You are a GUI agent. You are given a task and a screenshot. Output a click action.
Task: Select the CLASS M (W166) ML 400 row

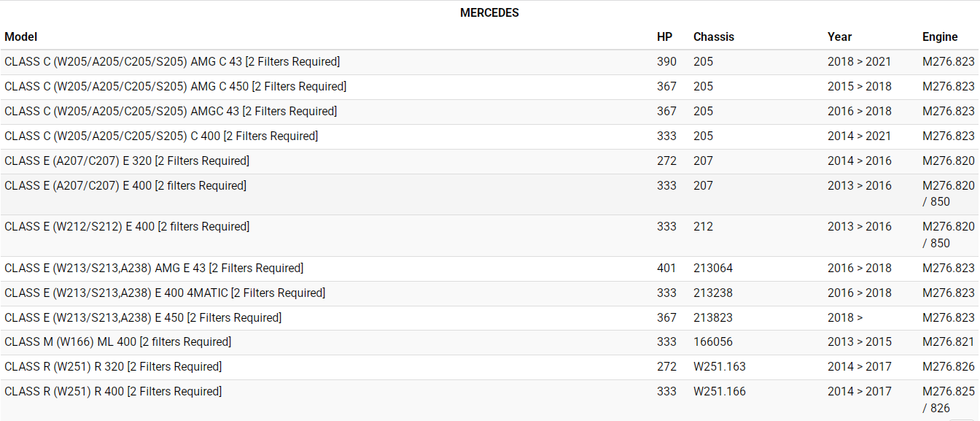click(x=117, y=342)
